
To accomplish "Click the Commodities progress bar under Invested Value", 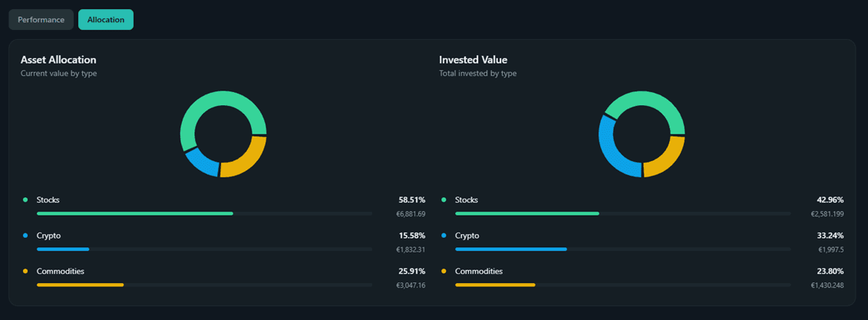I will click(x=622, y=285).
